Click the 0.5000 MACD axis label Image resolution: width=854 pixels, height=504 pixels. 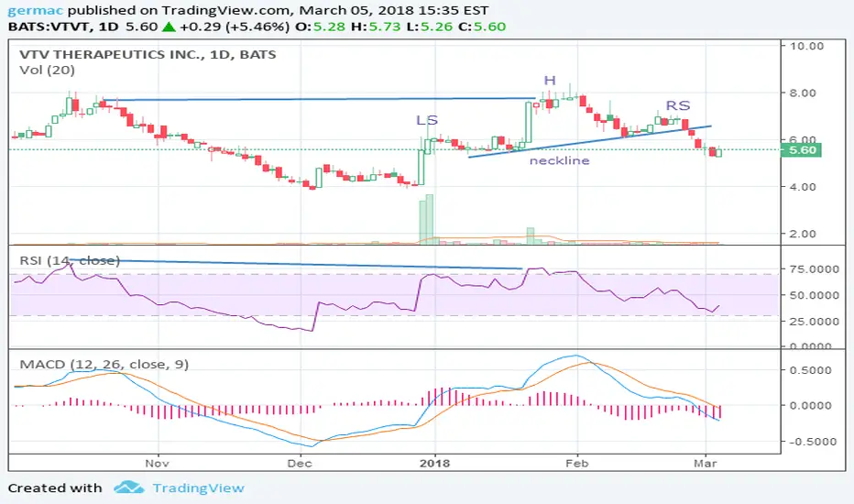pos(810,370)
